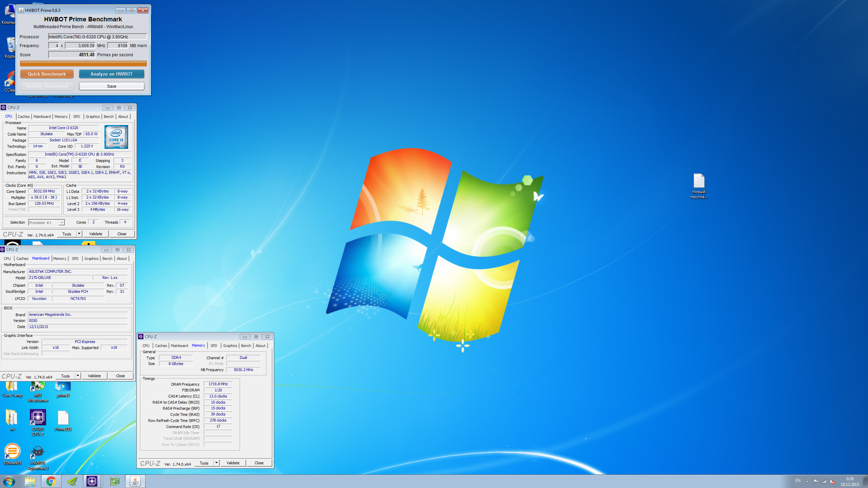Open the Core Temp desktop folder

pyautogui.click(x=12, y=389)
